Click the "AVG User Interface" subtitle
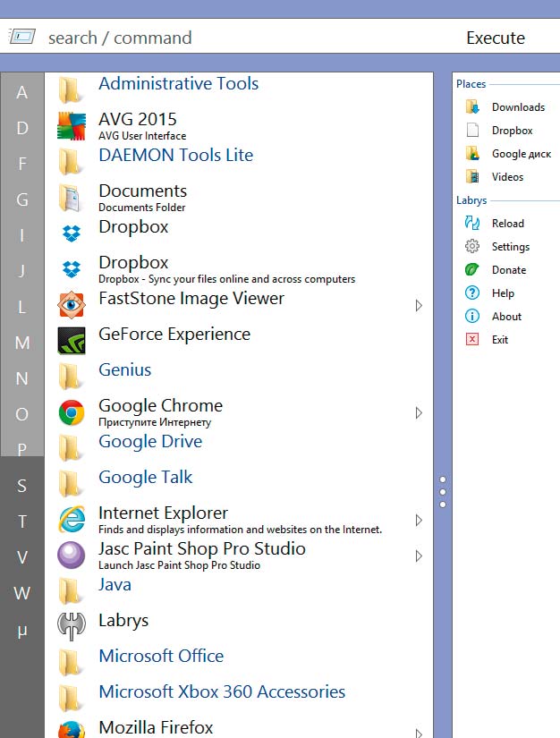 (x=142, y=136)
